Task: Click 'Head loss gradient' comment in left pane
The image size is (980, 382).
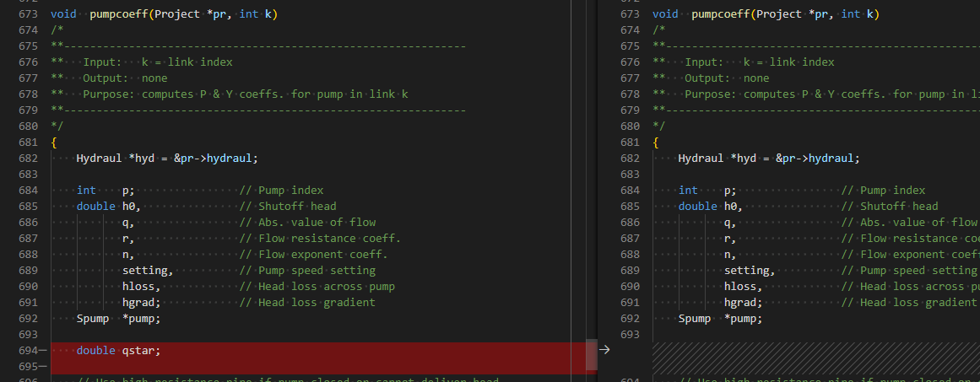Action: point(317,302)
